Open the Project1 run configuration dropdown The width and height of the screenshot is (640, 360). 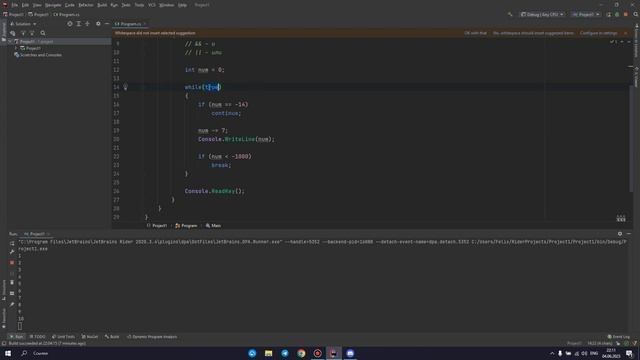(x=586, y=14)
